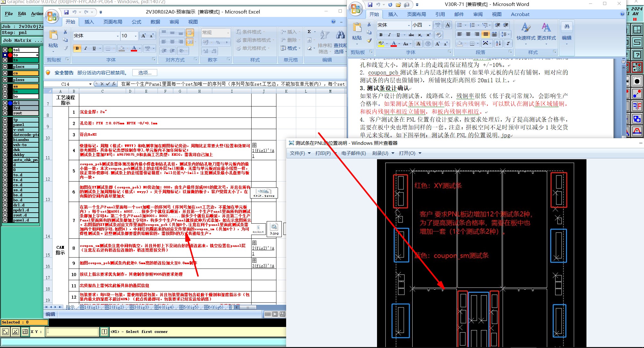The height and width of the screenshot is (348, 644).
Task: Click 选项... security warning button
Action: 145,73
